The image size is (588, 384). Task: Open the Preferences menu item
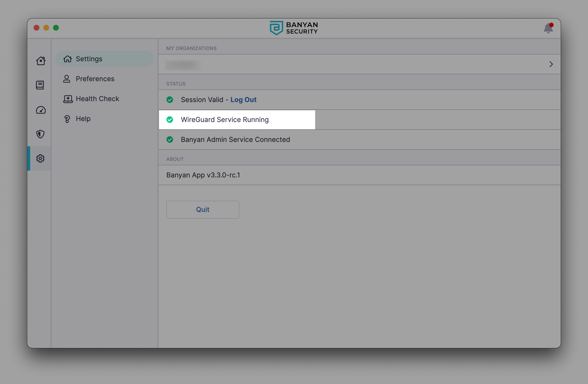(95, 79)
